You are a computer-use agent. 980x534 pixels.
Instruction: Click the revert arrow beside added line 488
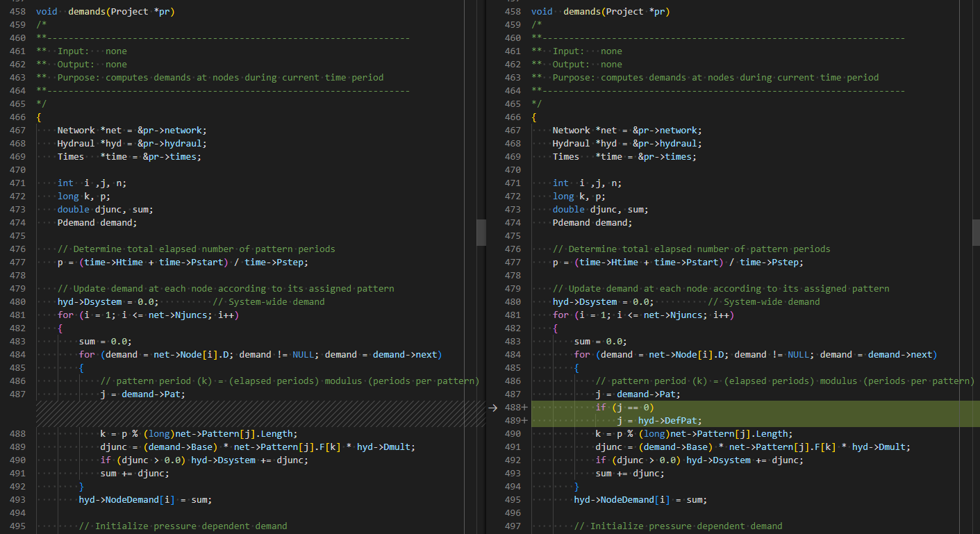click(x=492, y=408)
